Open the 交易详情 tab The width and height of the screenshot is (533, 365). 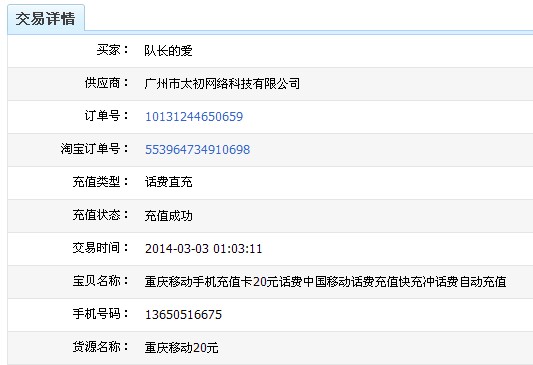46,19
